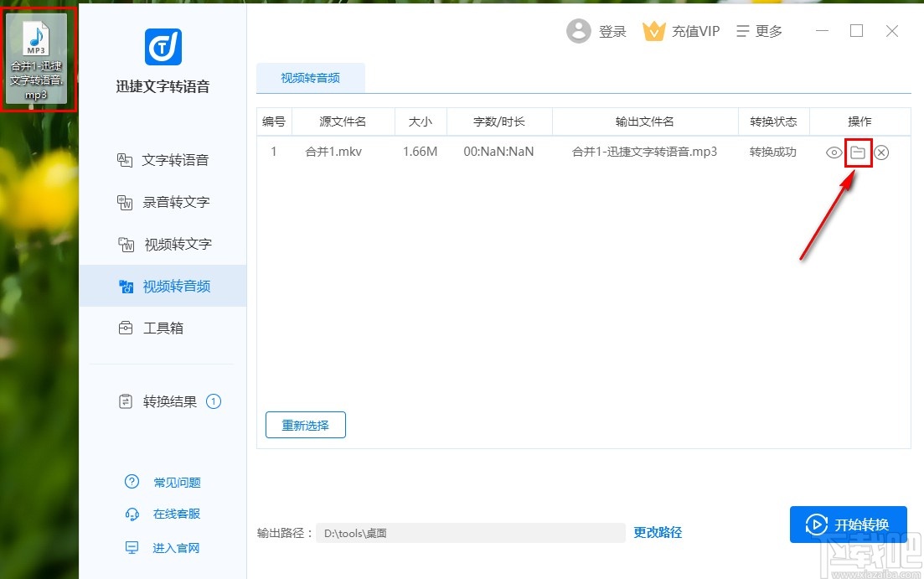
Task: Click the output path field showing D:\tools\桌面
Action: click(x=469, y=532)
